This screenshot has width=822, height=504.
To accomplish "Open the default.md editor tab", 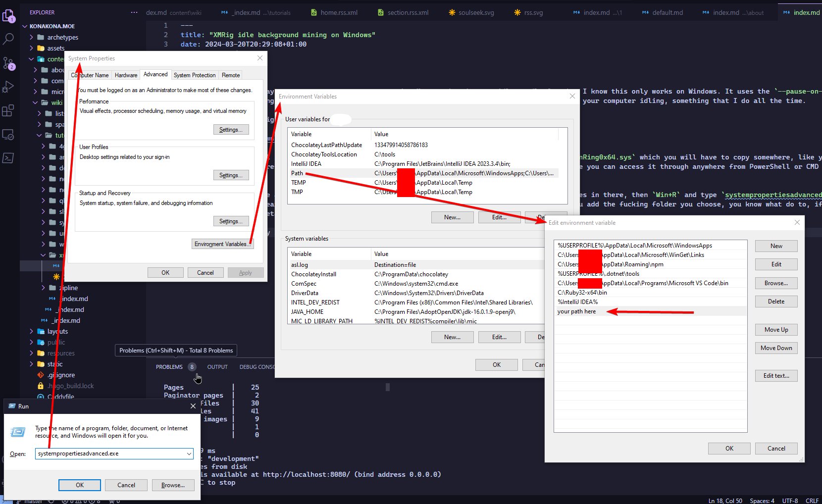I will click(x=663, y=12).
